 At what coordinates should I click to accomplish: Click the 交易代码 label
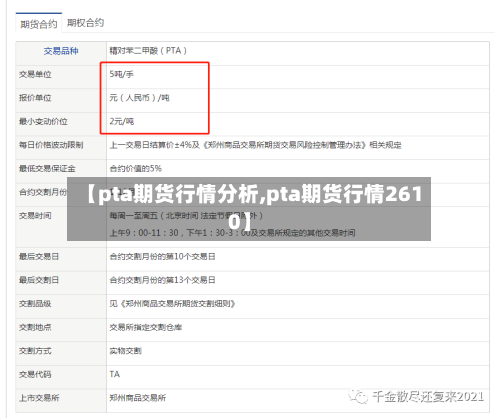pyautogui.click(x=35, y=374)
